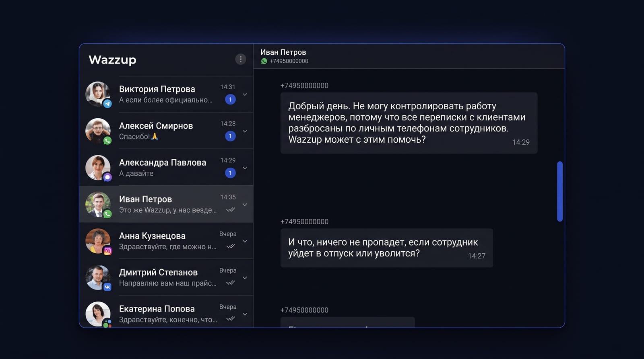Click unread badge on Александра Павлова chat
Image resolution: width=644 pixels, height=359 pixels.
point(230,173)
